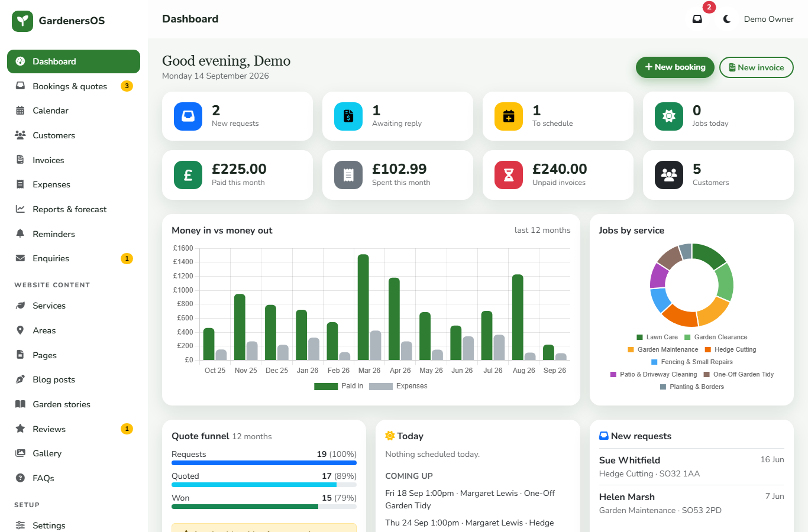Toggle dark mode moon icon

tap(727, 19)
